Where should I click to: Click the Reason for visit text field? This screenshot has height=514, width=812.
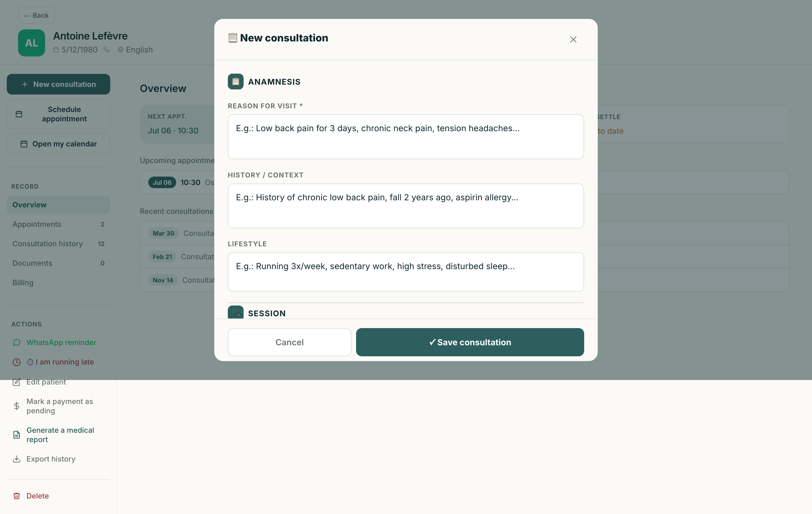(406, 137)
